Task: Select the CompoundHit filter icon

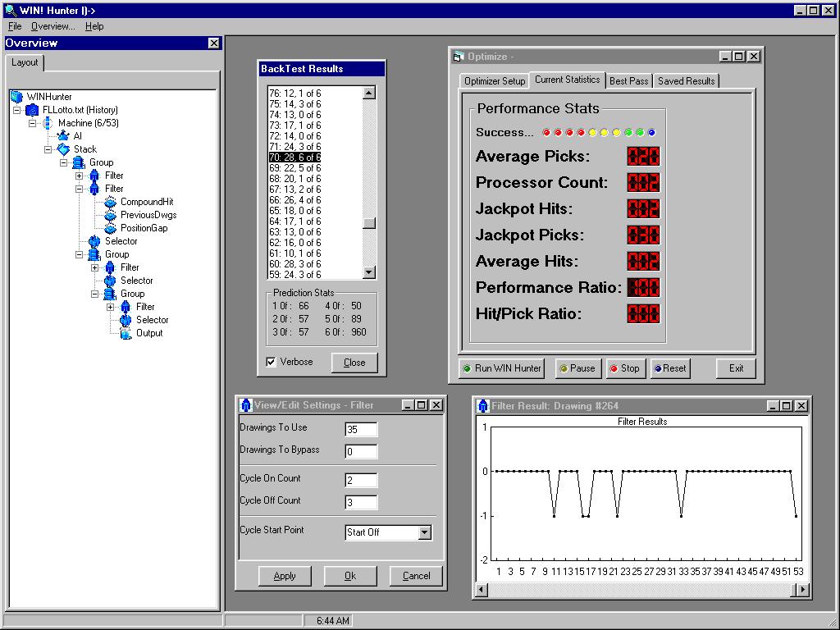Action: (x=110, y=202)
